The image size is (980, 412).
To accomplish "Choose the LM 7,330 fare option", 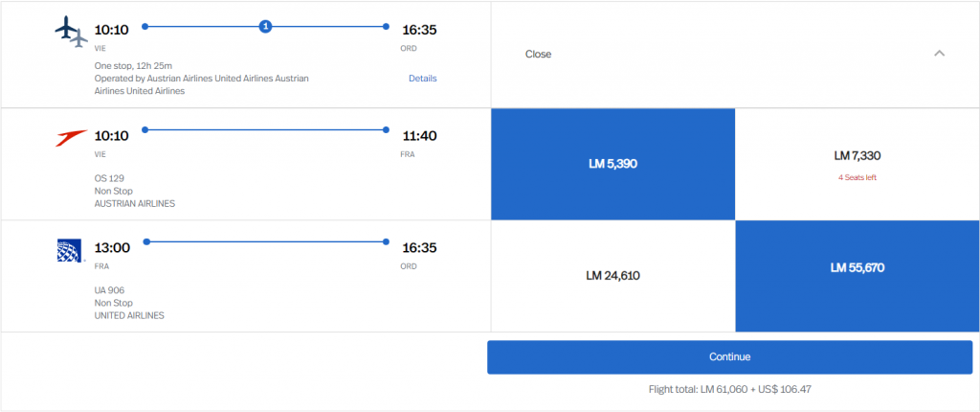I will point(857,156).
